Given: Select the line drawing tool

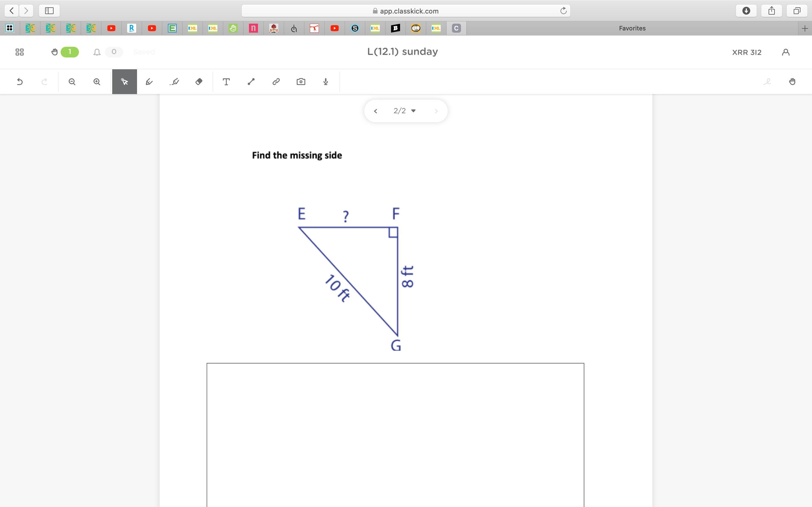Looking at the screenshot, I should point(251,82).
